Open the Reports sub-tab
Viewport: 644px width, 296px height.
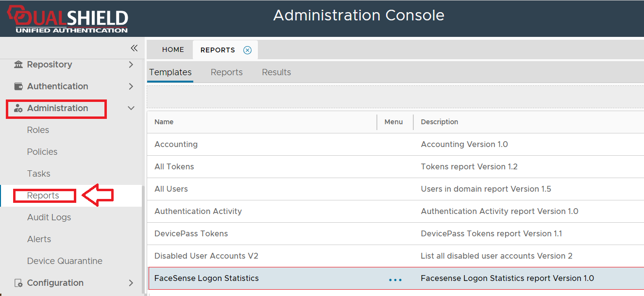click(x=226, y=72)
